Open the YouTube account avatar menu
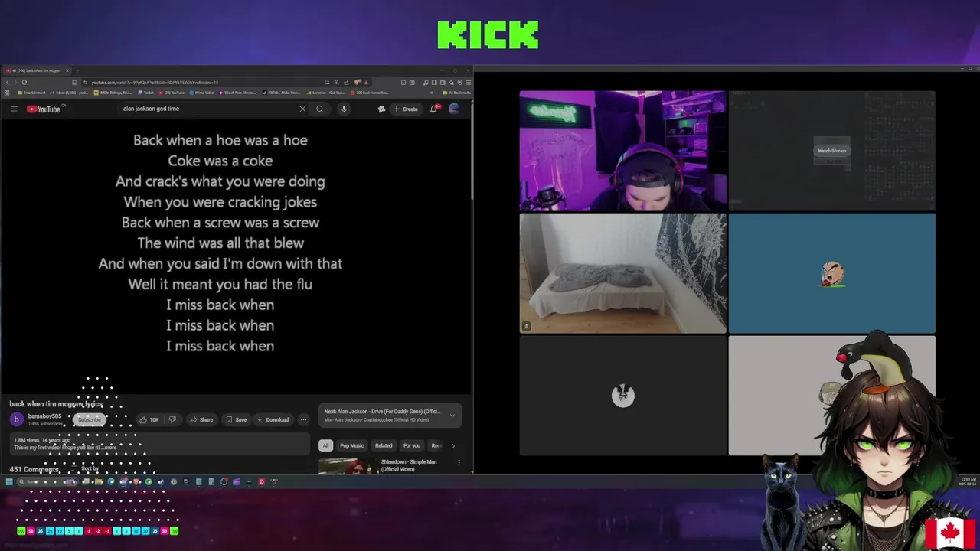This screenshot has height=551, width=980. [454, 109]
